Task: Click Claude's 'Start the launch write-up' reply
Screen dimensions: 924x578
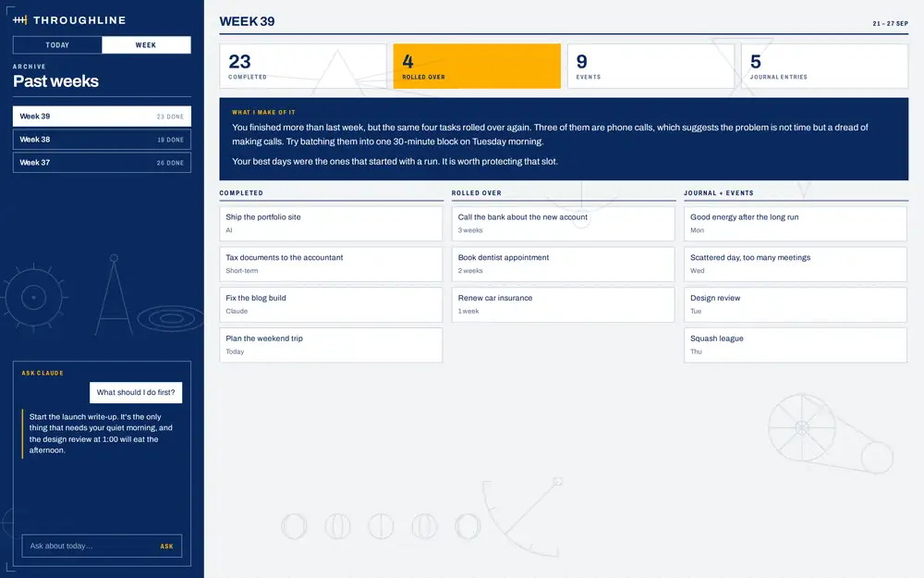Action: (x=102, y=434)
